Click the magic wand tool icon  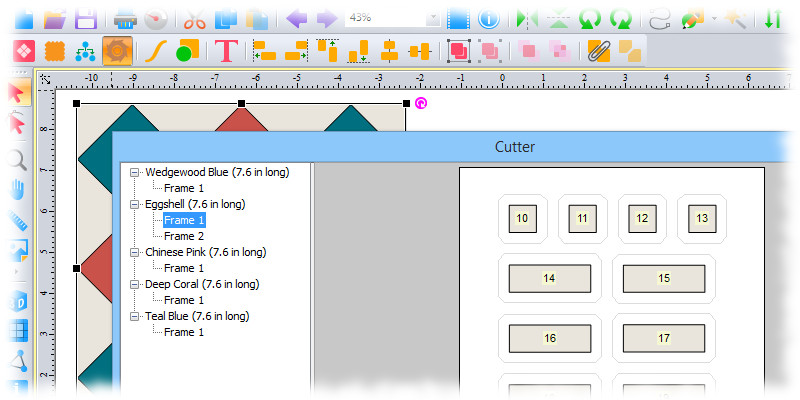pos(737,18)
